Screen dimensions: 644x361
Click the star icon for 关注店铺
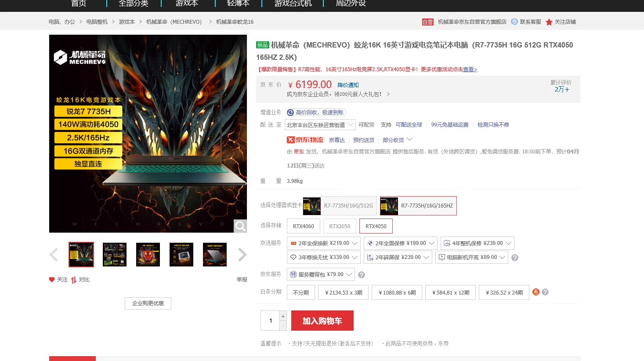(x=549, y=22)
